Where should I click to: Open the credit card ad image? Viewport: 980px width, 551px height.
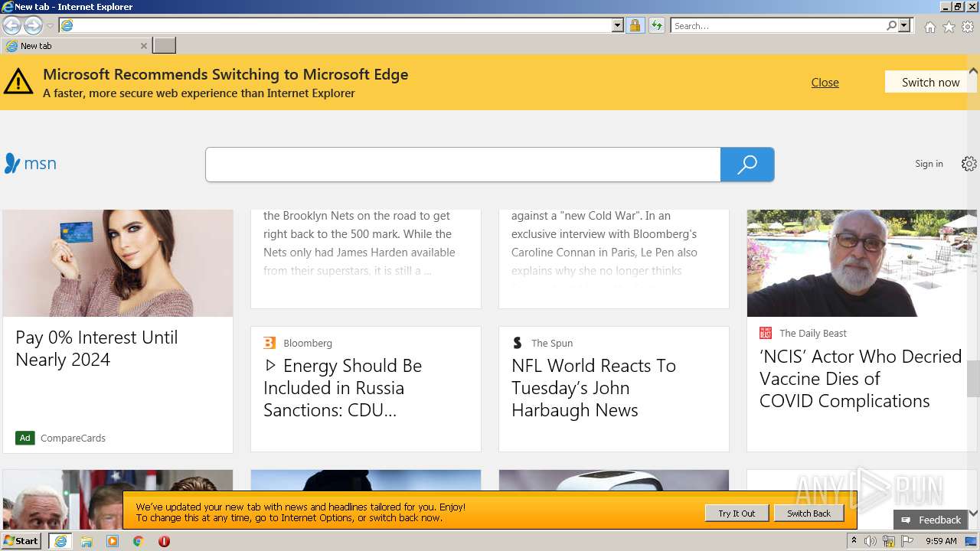(x=118, y=263)
